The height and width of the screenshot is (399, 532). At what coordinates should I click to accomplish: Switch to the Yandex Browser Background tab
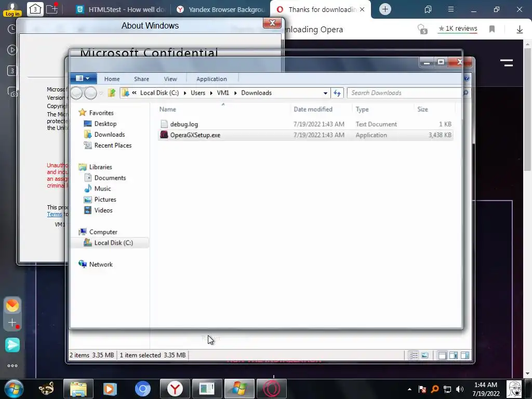tap(220, 9)
